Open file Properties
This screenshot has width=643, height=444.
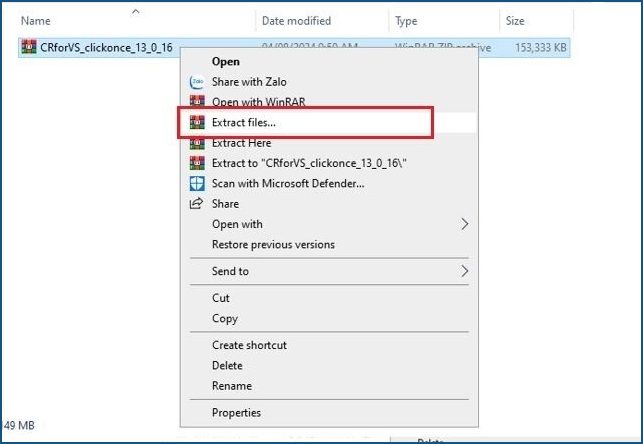coord(328,412)
